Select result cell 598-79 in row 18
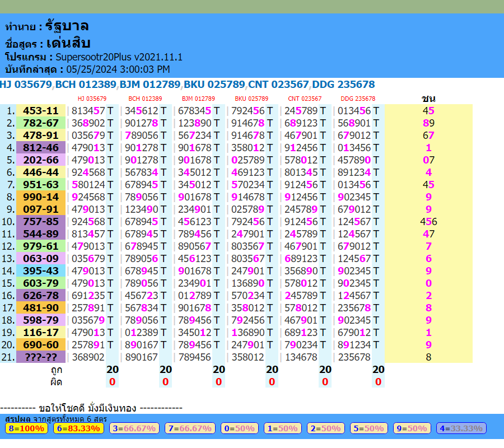Screen dimensions: 504x448 click(41, 320)
